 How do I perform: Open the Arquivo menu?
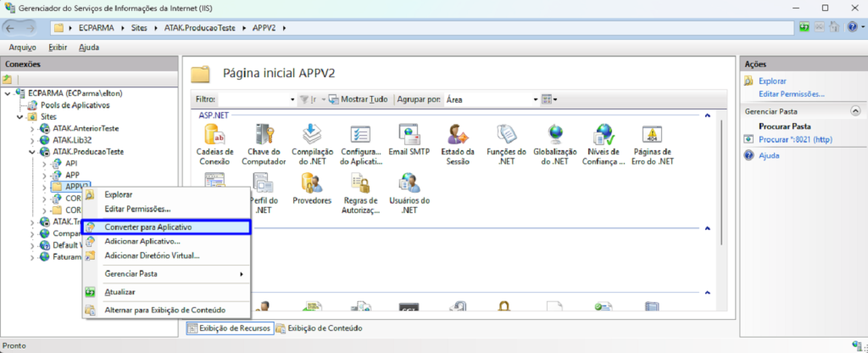(22, 48)
